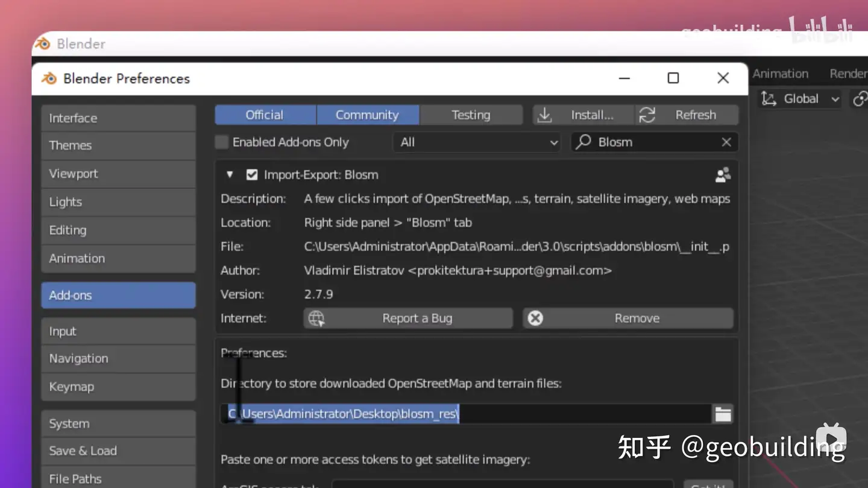Click Install... to add an add-on
868x488 pixels.
click(583, 115)
